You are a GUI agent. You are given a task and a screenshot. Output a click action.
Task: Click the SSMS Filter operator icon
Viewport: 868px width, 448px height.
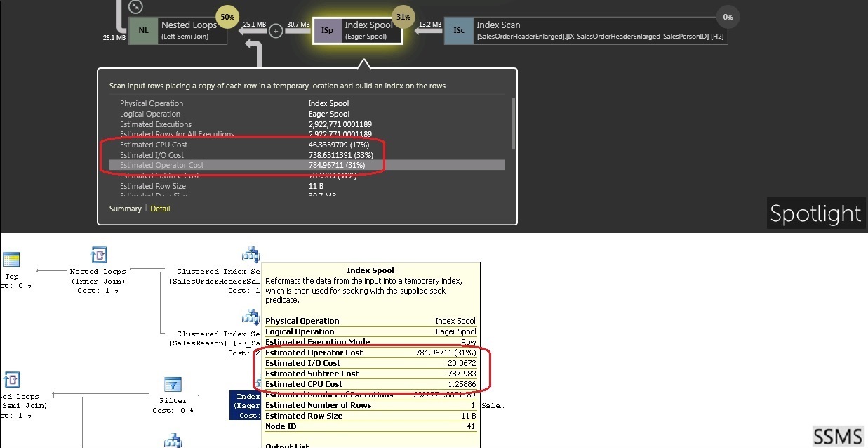(173, 385)
